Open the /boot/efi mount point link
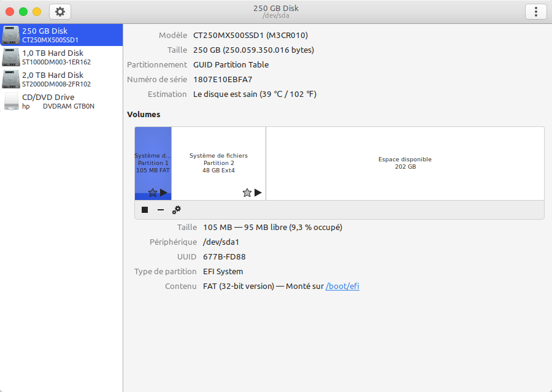The image size is (552, 392). (x=342, y=286)
